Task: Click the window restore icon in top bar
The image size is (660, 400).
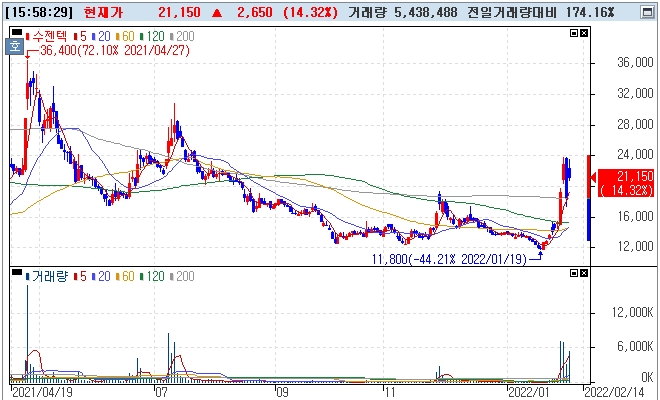Action: 647,12
